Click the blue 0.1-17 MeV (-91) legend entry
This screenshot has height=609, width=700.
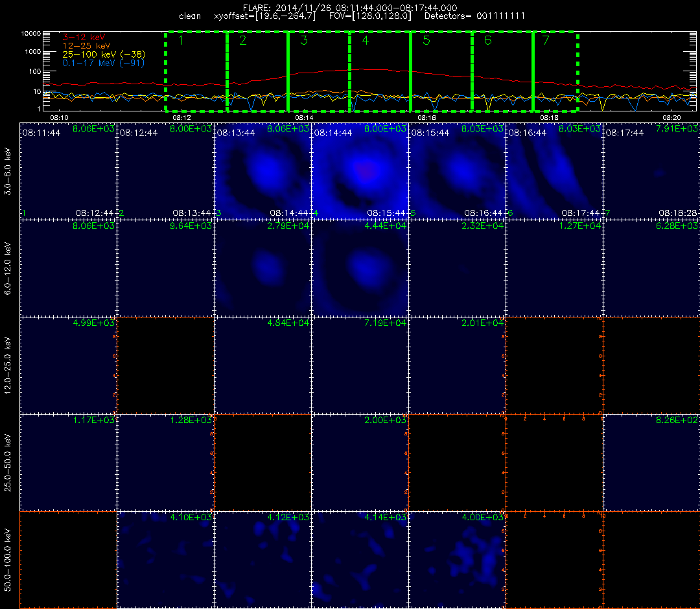(x=104, y=63)
